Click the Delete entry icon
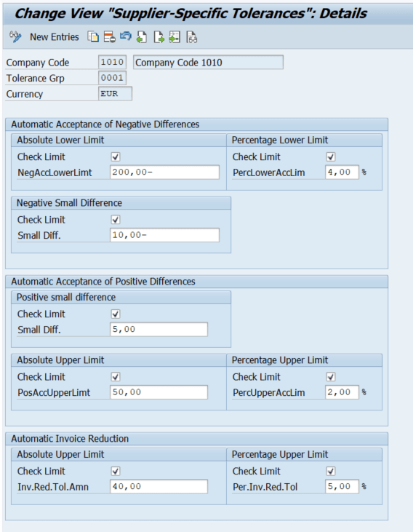Image resolution: width=413 pixels, height=532 pixels. [x=110, y=36]
